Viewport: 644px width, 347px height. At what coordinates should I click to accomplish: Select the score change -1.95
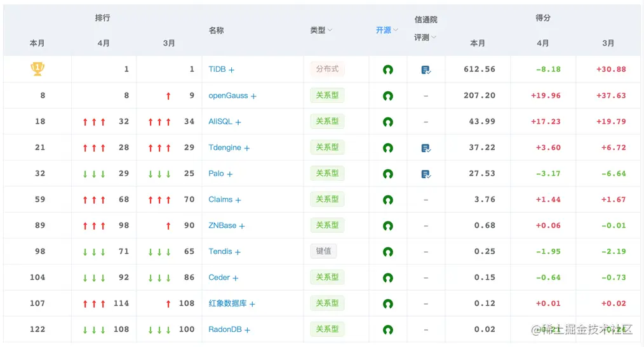548,251
